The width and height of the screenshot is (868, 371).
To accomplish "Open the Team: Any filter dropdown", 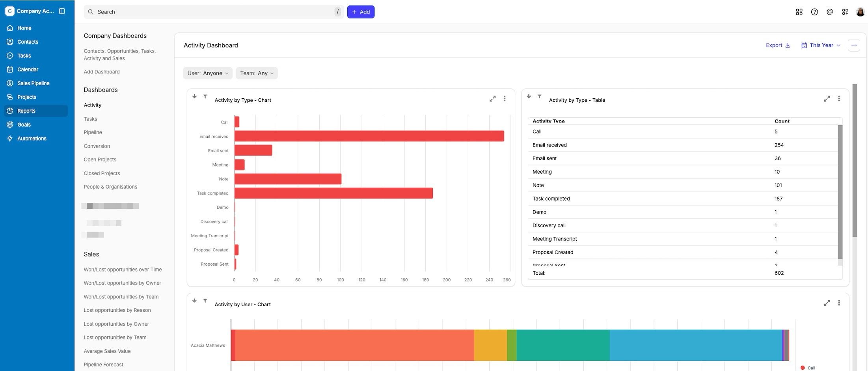I will click(x=257, y=73).
